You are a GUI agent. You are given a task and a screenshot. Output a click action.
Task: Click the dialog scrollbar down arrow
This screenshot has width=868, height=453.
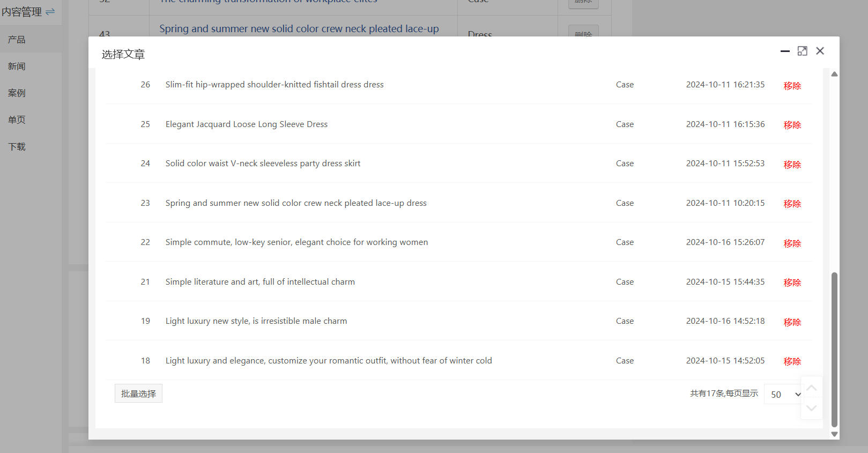[x=834, y=434]
